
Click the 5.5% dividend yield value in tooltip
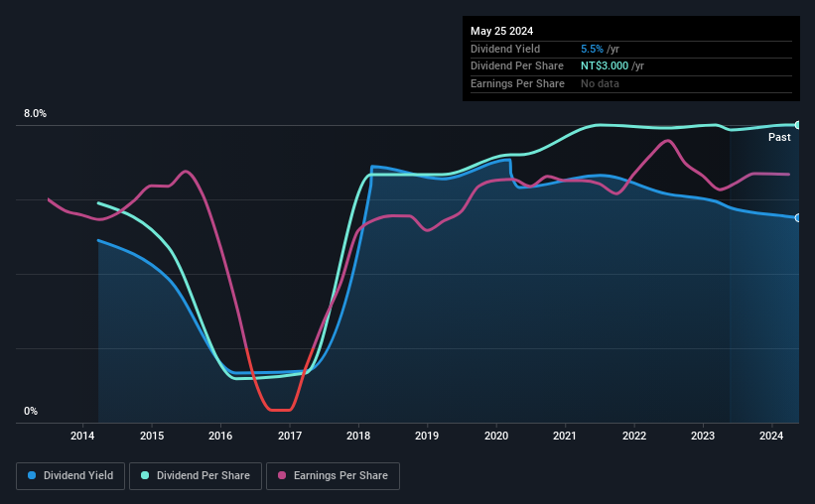592,49
